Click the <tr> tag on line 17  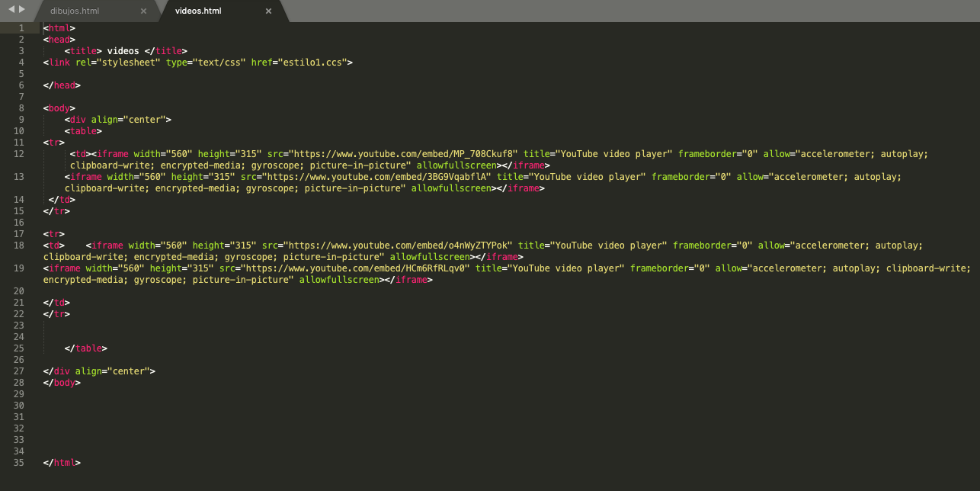click(54, 234)
